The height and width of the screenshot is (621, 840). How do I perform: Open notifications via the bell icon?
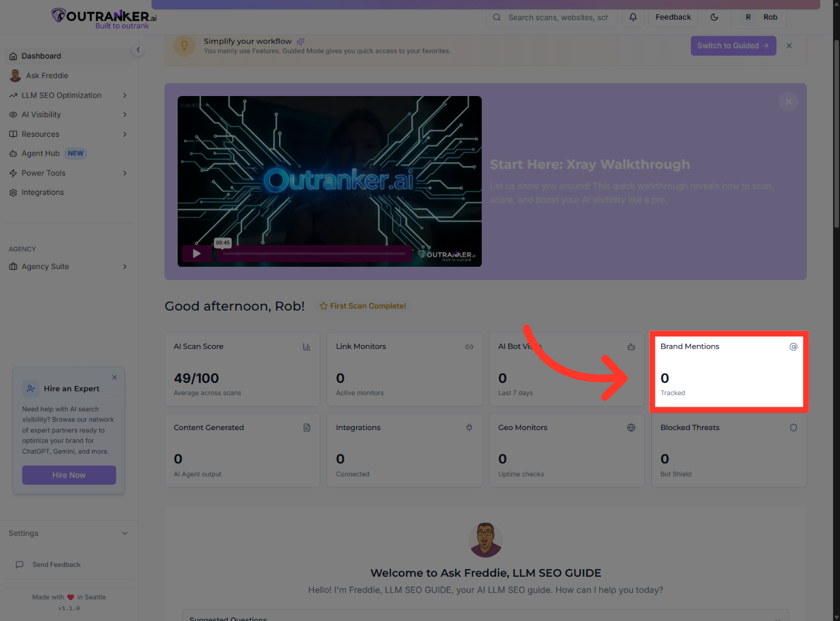(x=633, y=17)
